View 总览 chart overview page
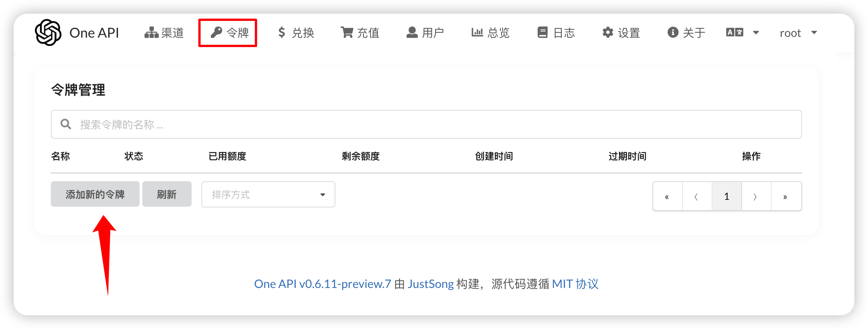Viewport: 868px width, 329px height. point(490,33)
